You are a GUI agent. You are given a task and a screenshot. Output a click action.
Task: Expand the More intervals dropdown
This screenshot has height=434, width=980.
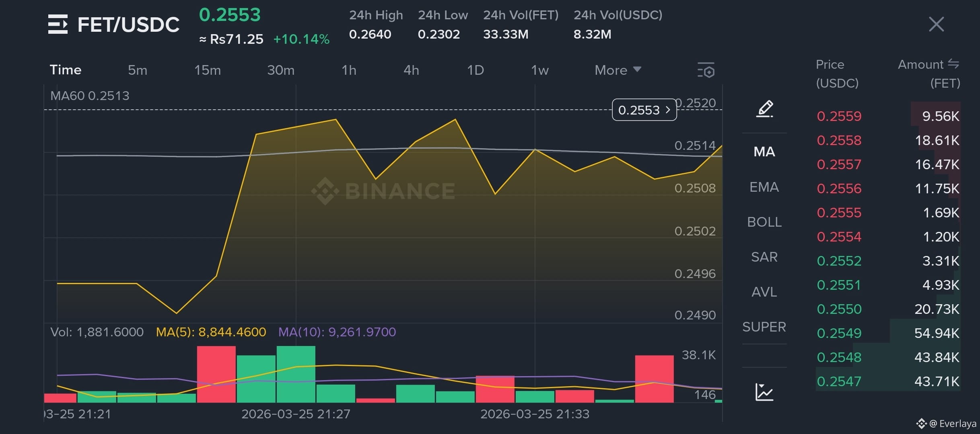(618, 70)
